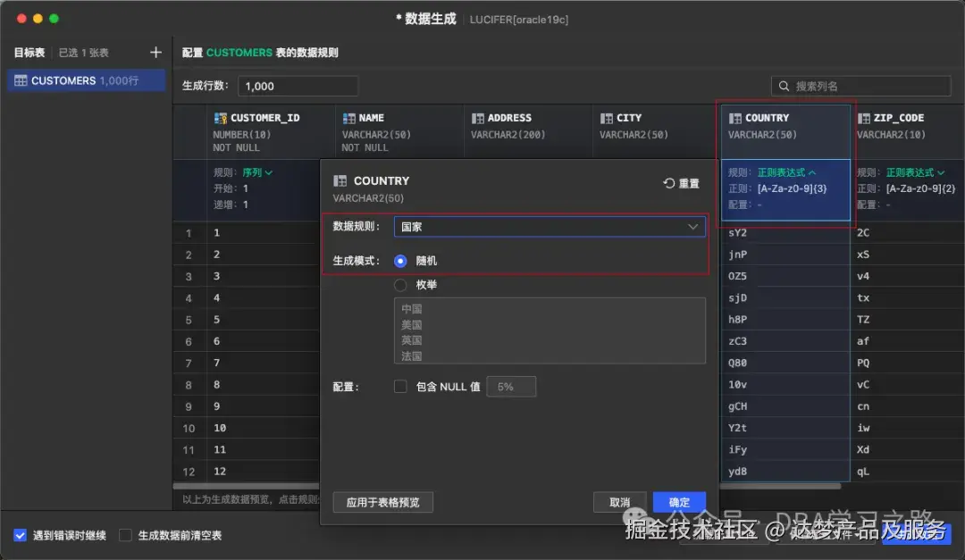Viewport: 965px width, 560px height.
Task: Click the COUNTRY icon in the dialog header
Action: pos(340,180)
